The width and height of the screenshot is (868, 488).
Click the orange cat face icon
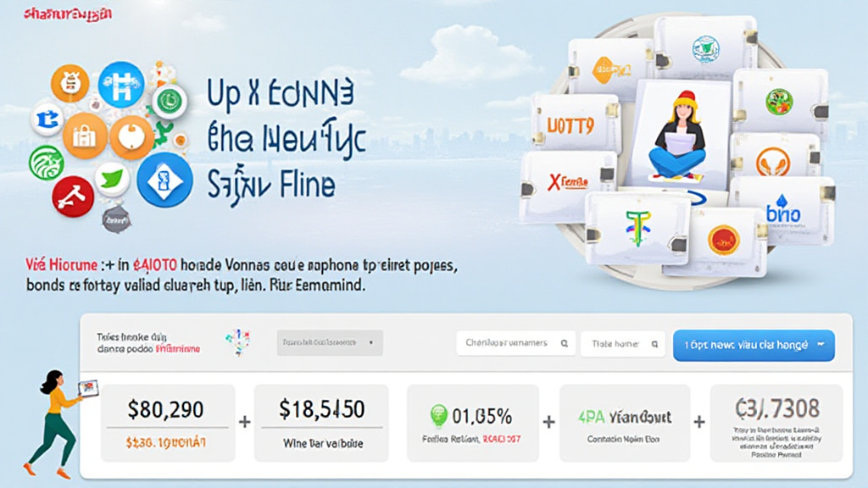70,84
